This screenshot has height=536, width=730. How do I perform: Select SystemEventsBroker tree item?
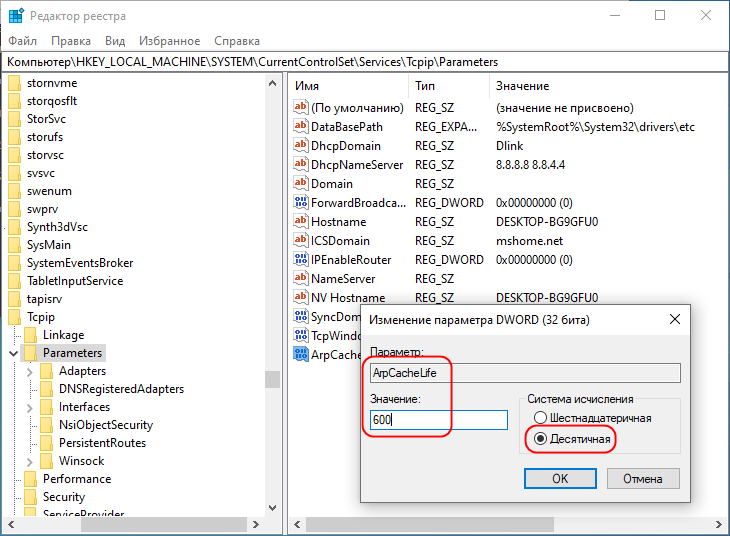click(80, 263)
